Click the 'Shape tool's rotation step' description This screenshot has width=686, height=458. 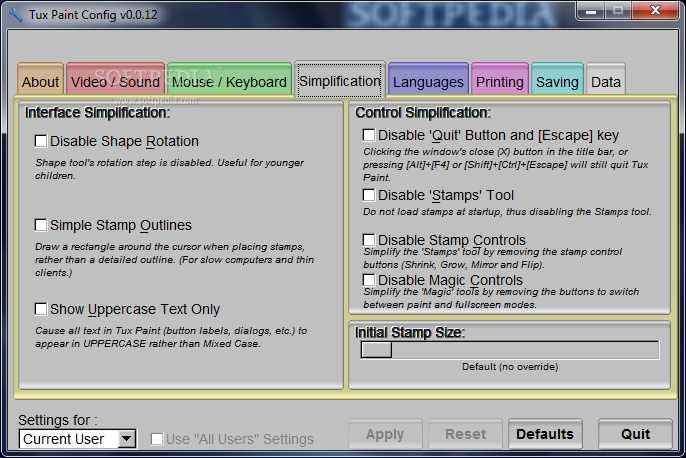(169, 169)
